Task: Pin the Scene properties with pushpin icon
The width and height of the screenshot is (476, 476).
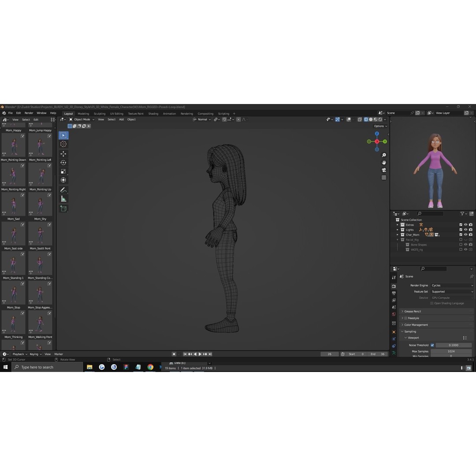Action: (472, 276)
